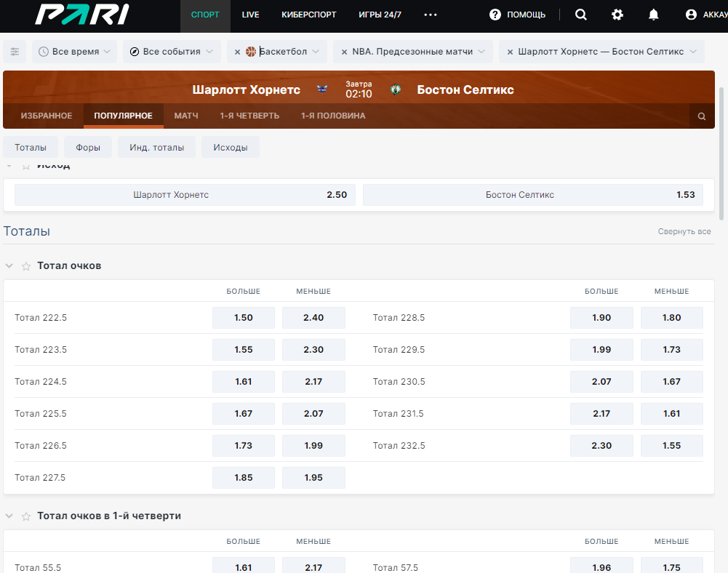728x573 pixels.
Task: Switch to the ИЗБРАННОЕ tab
Action: point(47,116)
